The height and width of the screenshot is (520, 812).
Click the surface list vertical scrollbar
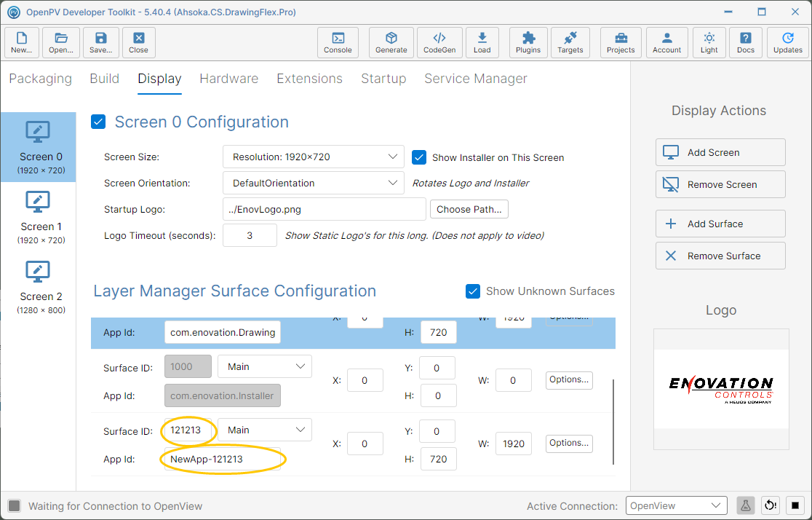pos(613,422)
